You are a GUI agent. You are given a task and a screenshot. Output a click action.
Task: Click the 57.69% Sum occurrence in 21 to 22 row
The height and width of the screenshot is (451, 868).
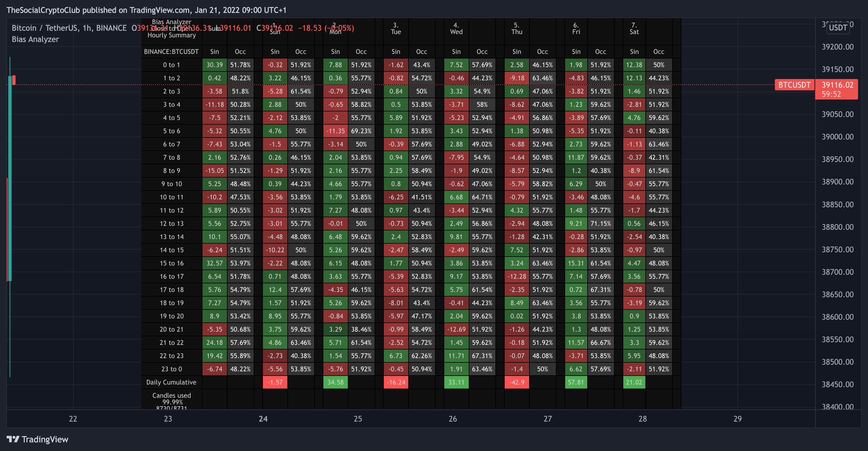[x=240, y=342]
